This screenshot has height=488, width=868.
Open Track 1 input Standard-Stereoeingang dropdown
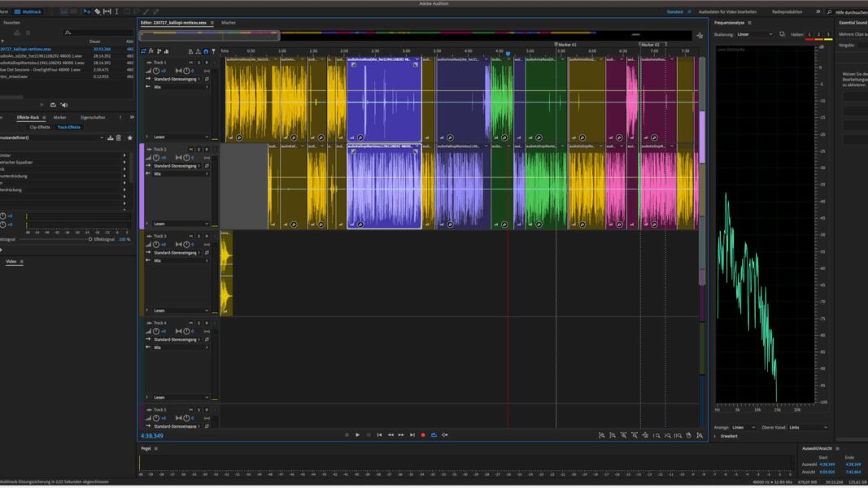click(177, 79)
